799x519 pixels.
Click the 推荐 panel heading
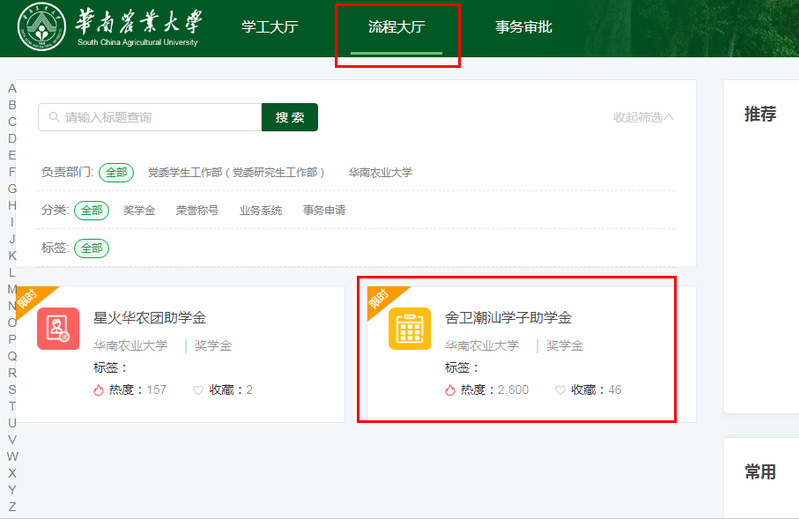760,114
